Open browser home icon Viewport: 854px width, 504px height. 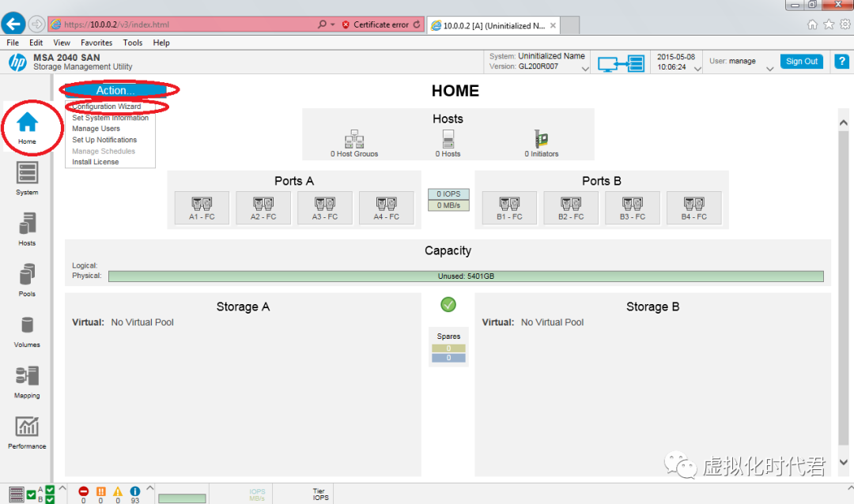coord(812,24)
